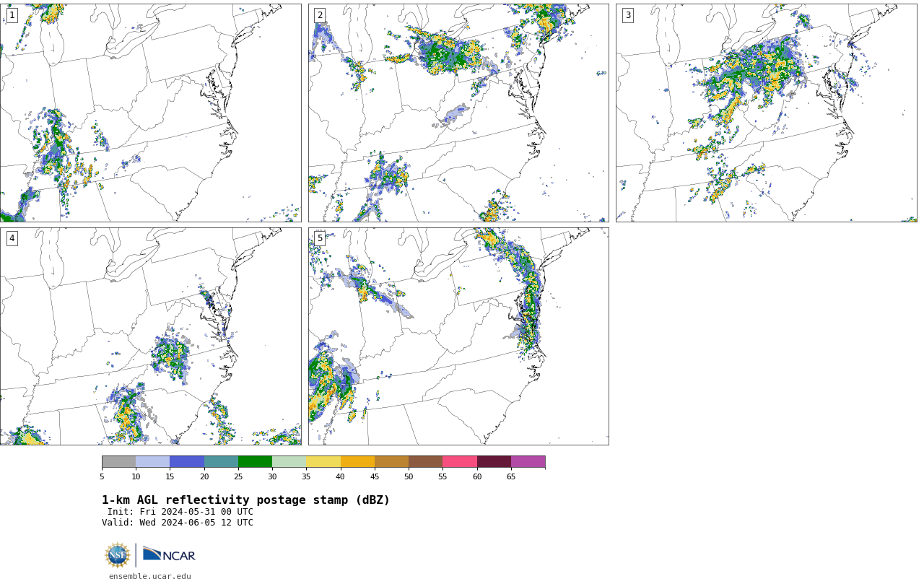The image size is (924, 584).
Task: Open ensemble member 3 reflectivity map
Action: click(766, 113)
